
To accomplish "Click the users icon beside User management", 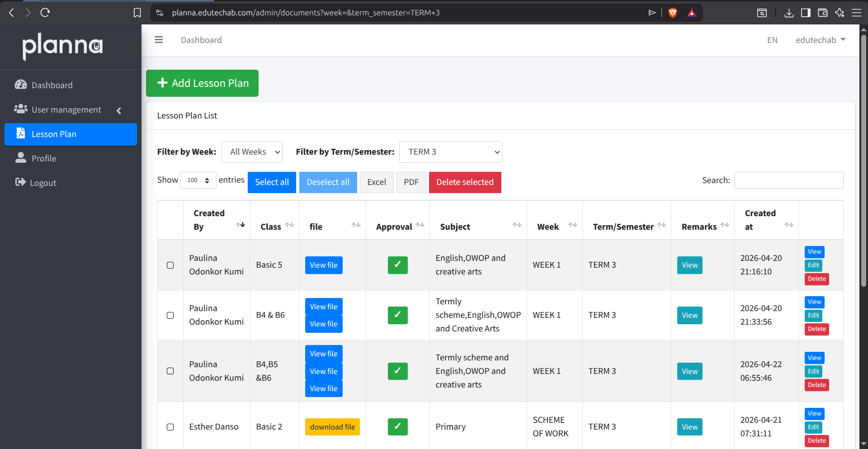I will (x=21, y=109).
